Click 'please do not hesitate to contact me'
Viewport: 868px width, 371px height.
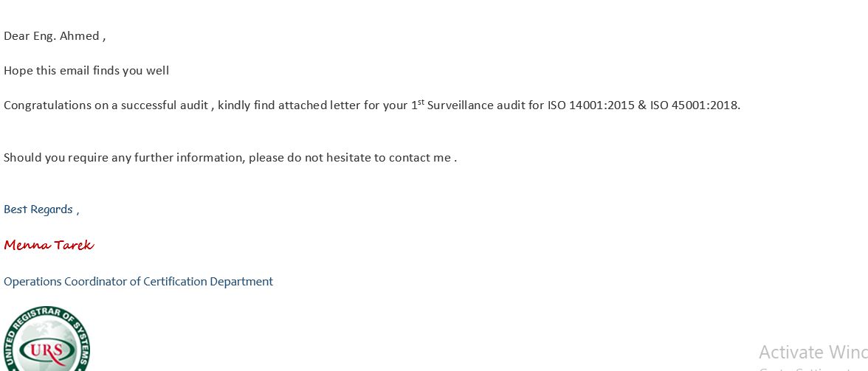(350, 158)
